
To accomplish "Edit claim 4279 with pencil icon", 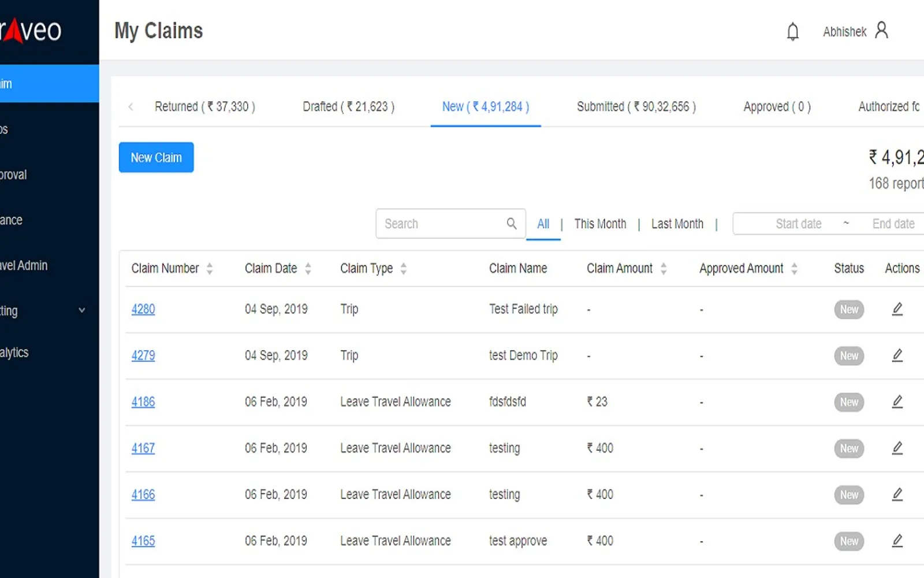I will [x=897, y=355].
